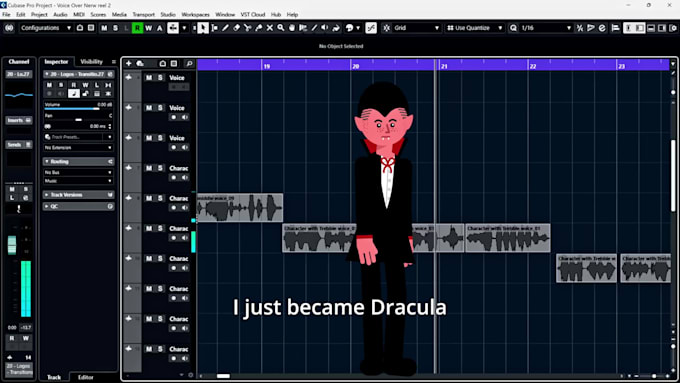Open the Track Presets dropdown in Inspector
The height and width of the screenshot is (383, 680).
click(x=78, y=137)
